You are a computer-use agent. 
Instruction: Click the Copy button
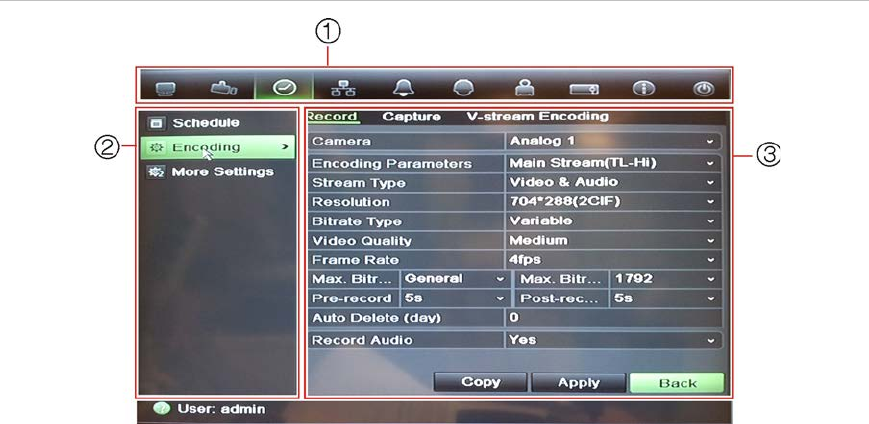[480, 382]
